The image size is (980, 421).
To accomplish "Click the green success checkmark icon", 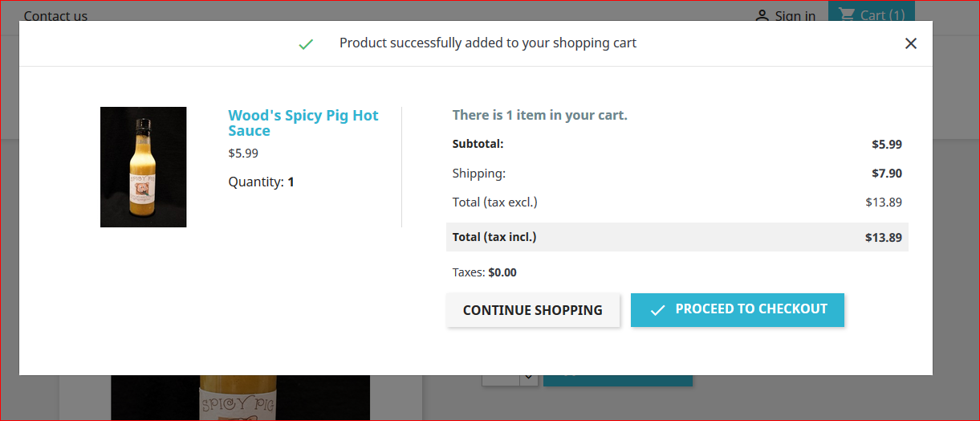I will 306,44.
